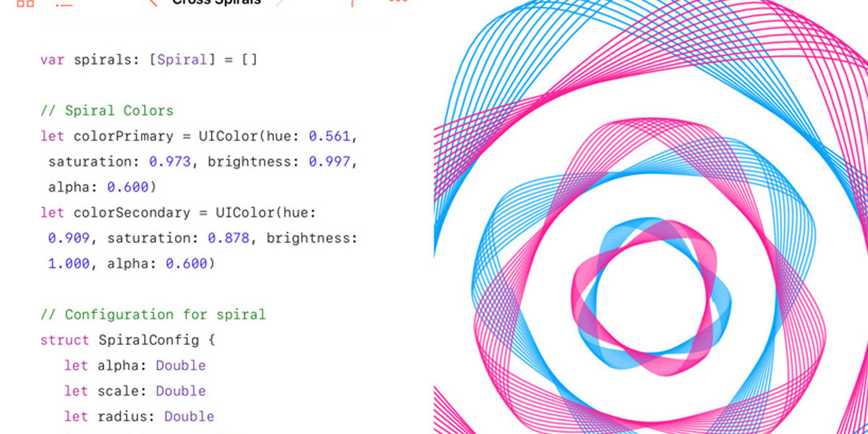
Task: Select brightness value 1.000
Action: (69, 263)
